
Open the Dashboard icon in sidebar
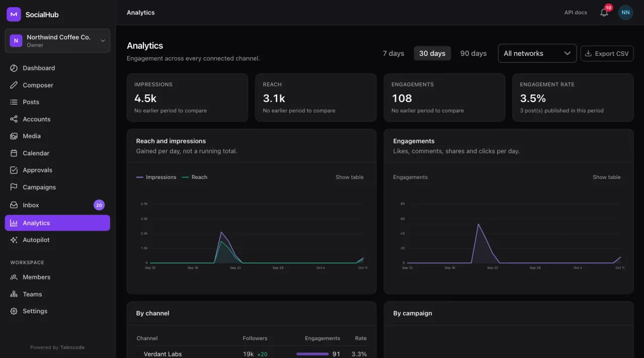(x=14, y=68)
